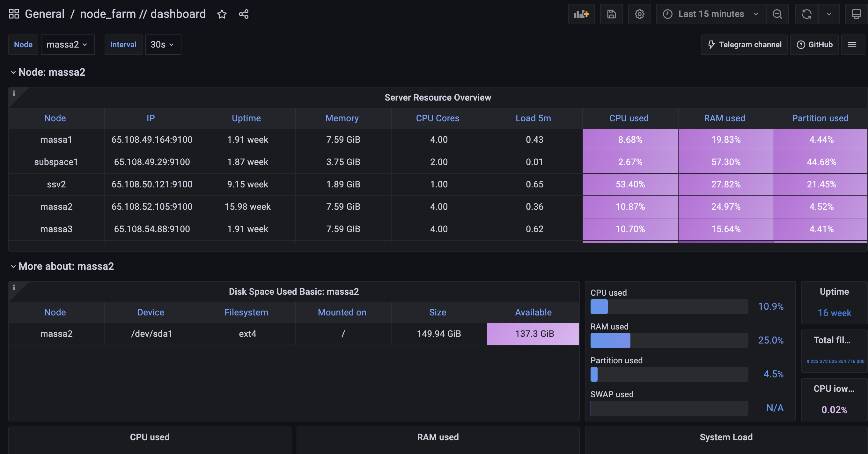The image size is (868, 454).
Task: Open the GitHub link
Action: 814,44
